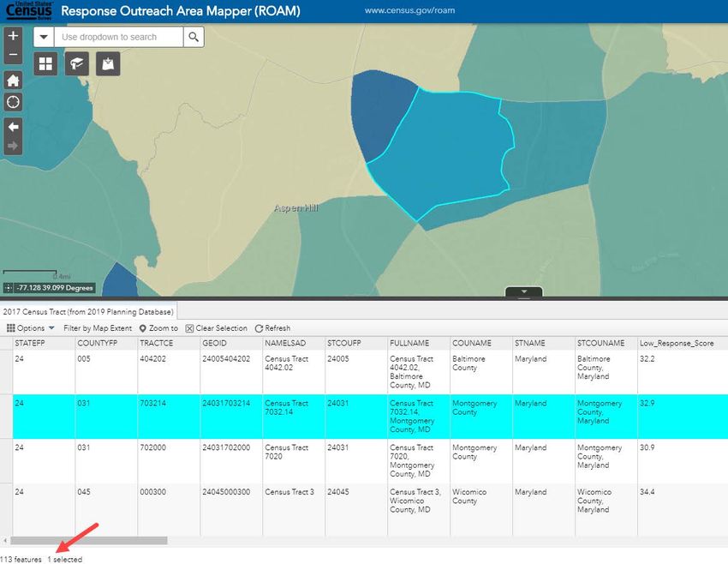Click the Low Response Score value 32.2

point(647,358)
